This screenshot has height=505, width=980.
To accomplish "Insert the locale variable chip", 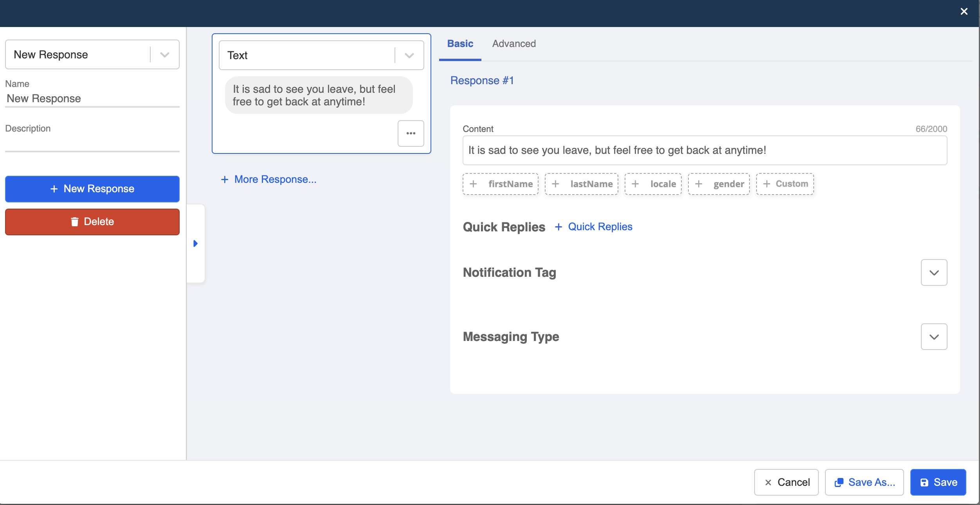I will 653,184.
